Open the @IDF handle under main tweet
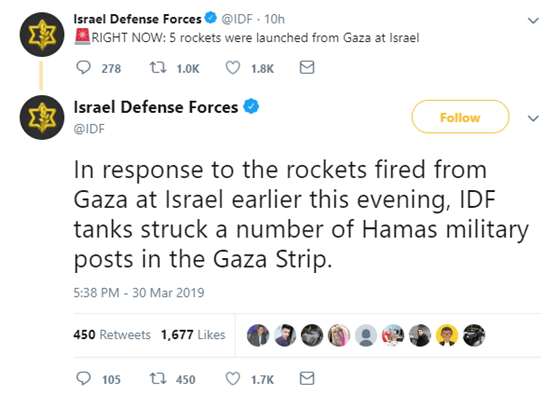 (89, 129)
